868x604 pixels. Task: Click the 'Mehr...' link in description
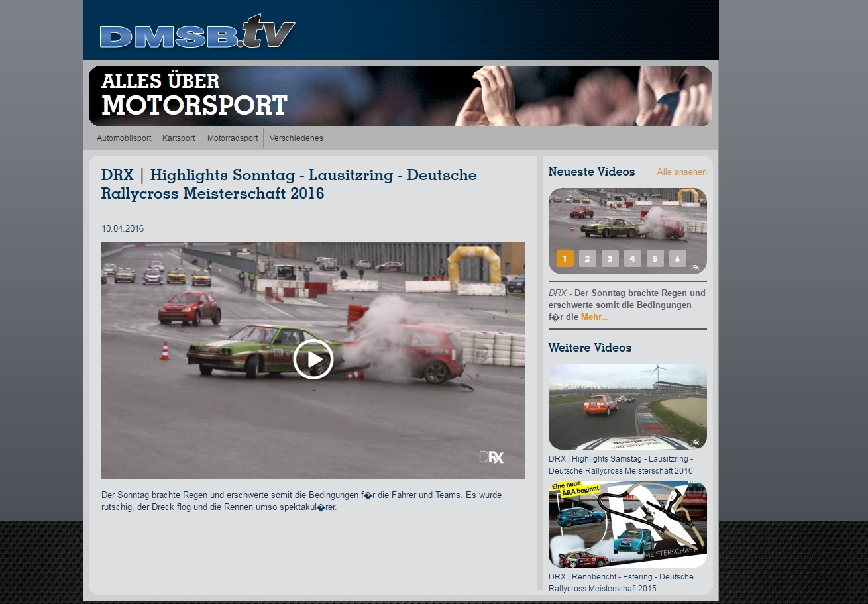(x=594, y=317)
